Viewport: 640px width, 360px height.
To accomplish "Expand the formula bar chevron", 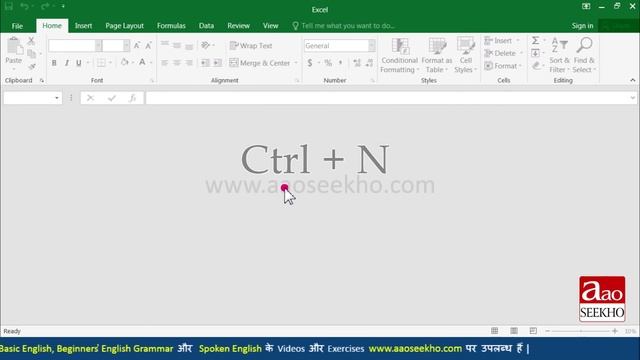I will [x=633, y=98].
